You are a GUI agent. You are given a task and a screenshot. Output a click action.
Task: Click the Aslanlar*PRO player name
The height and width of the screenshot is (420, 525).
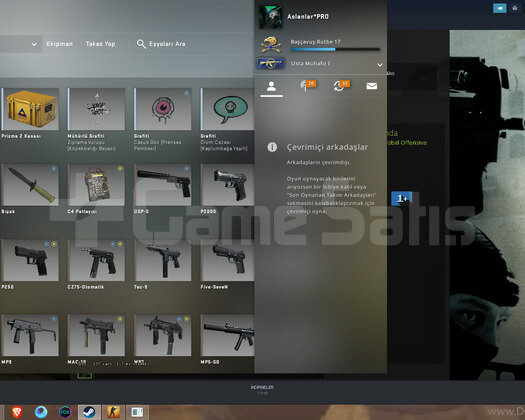(x=308, y=16)
